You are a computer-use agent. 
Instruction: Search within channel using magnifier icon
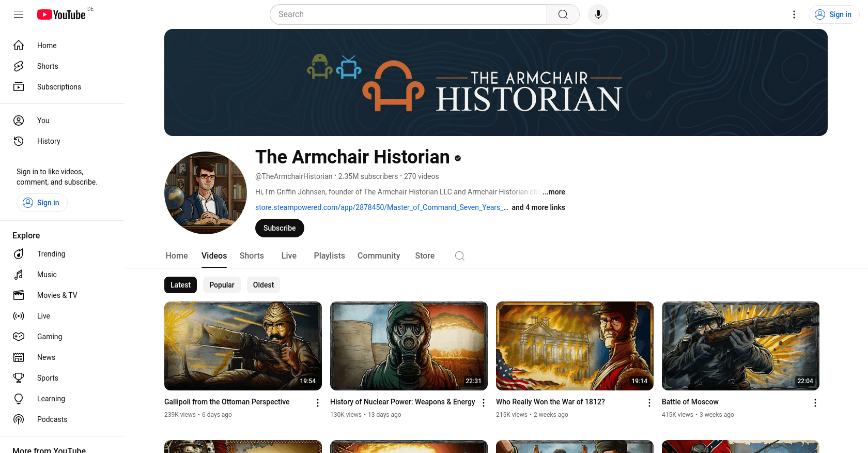pyautogui.click(x=459, y=256)
